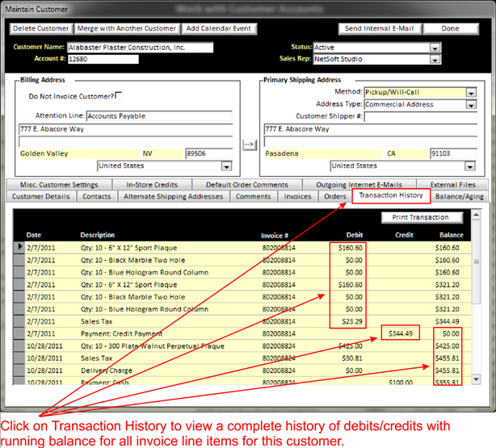Select row selector of first Sport Plaque row

click(x=19, y=247)
